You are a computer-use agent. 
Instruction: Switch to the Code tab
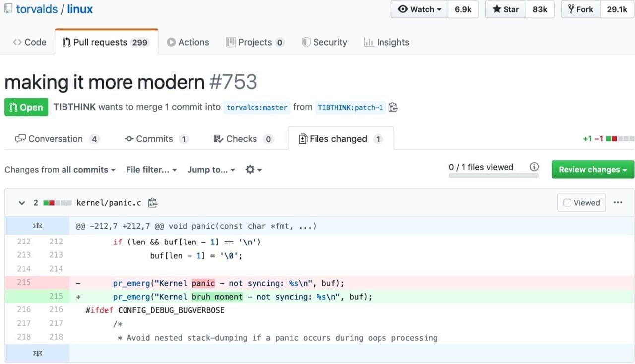pyautogui.click(x=30, y=42)
